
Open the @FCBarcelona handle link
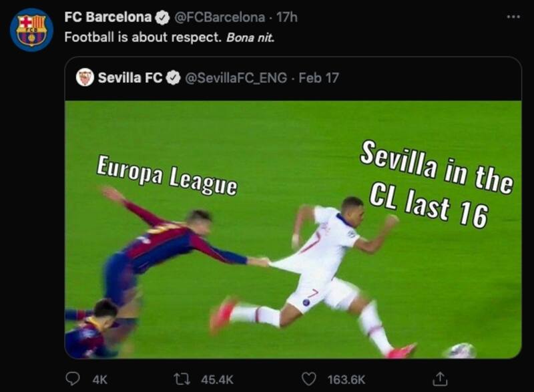[x=220, y=17]
